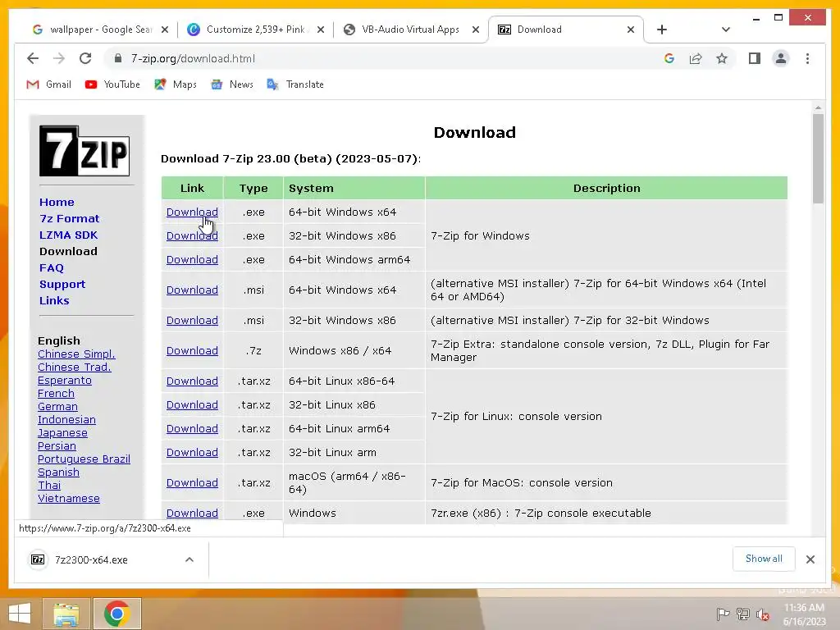Open Maps bookmark
Image resolution: width=840 pixels, height=630 pixels.
176,84
